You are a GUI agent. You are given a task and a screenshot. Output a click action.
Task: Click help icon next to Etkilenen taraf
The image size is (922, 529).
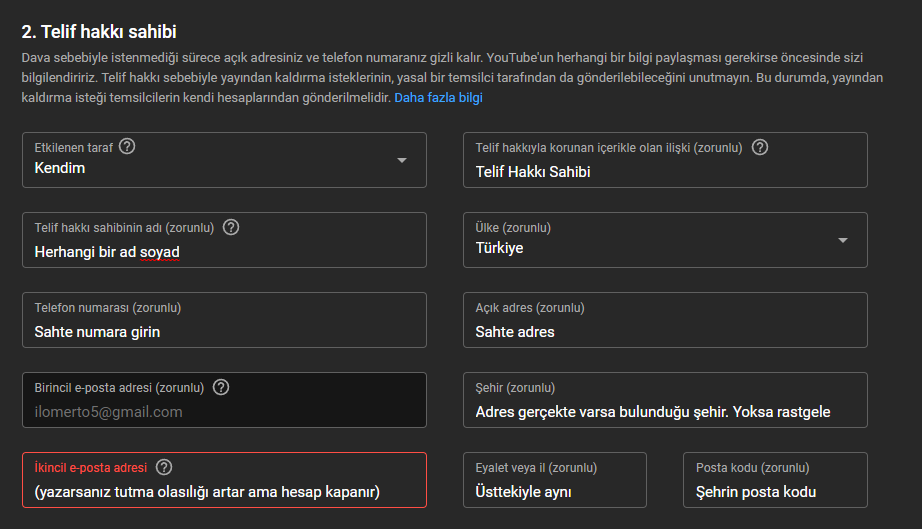pyautogui.click(x=127, y=147)
